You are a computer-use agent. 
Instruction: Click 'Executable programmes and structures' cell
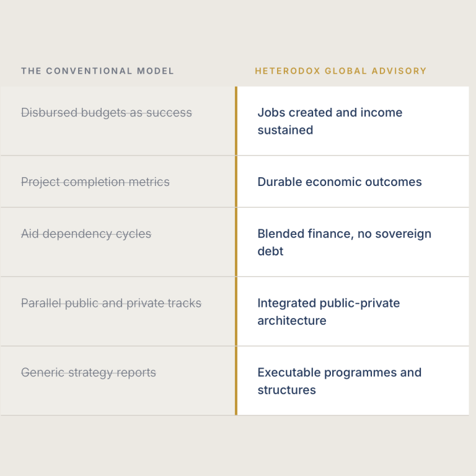tap(353, 381)
